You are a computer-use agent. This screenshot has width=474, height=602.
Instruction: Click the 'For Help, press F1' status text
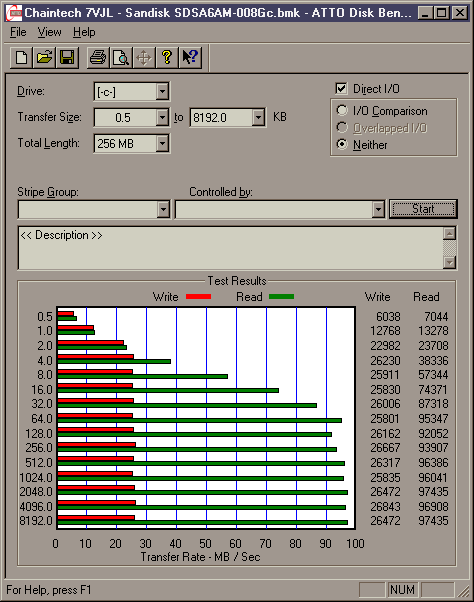point(49,590)
